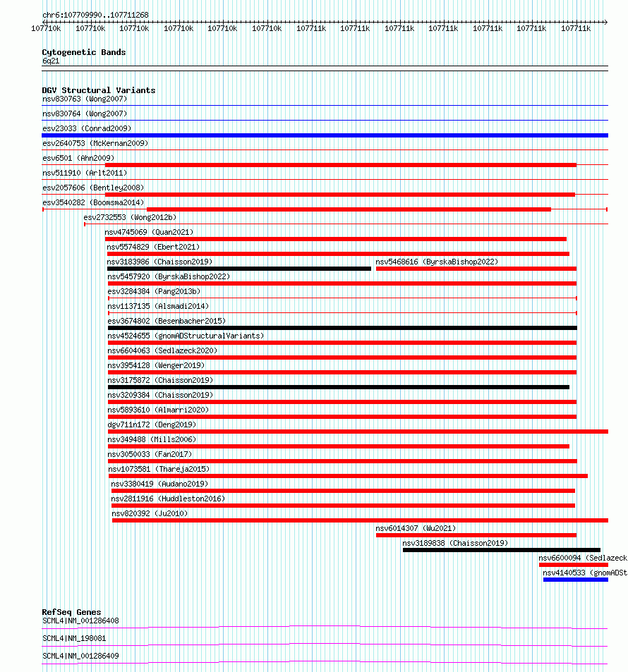Click nsv2811916 (Huddleston2016) label
Screen dimensions: 628x672
click(x=168, y=499)
